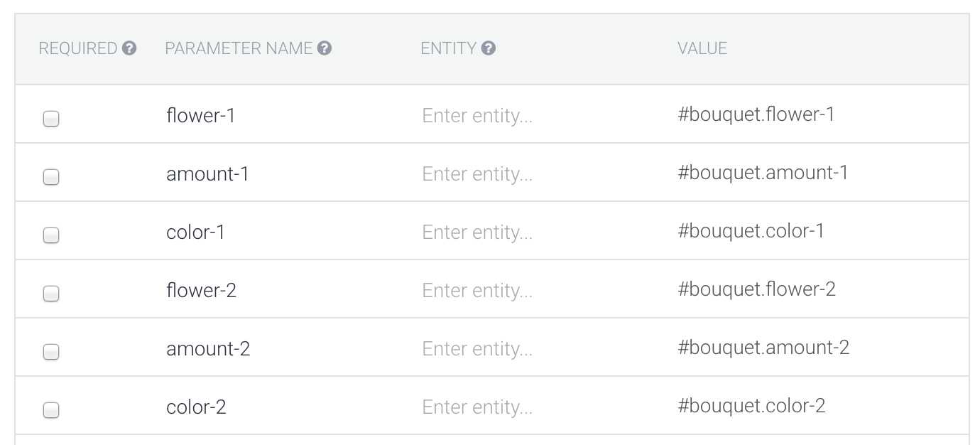Screen dimensions: 980x445
Task: Check the required box for amount-1
Action: point(51,177)
